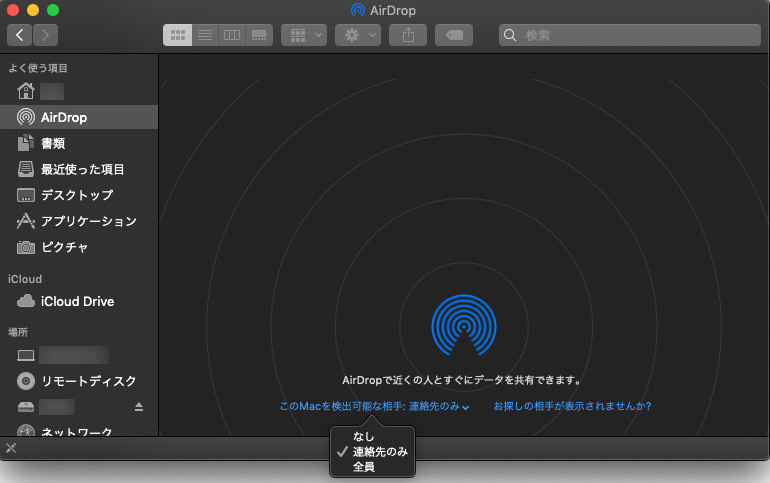This screenshot has width=770, height=483.
Task: Open 書類 in the sidebar
Action: [79, 143]
